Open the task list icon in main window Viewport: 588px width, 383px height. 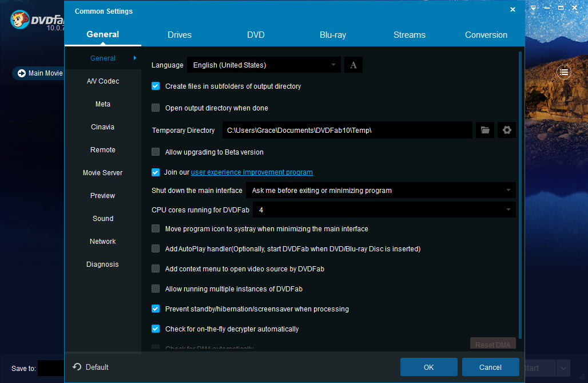click(x=563, y=72)
